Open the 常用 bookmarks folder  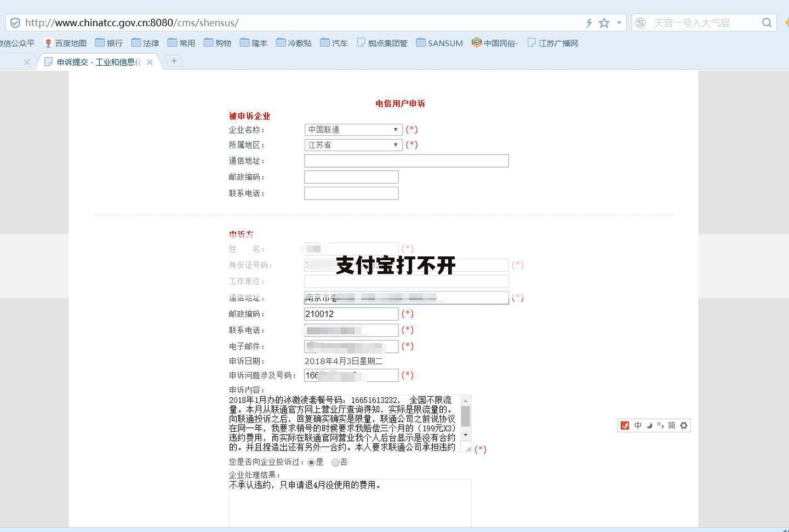point(181,43)
